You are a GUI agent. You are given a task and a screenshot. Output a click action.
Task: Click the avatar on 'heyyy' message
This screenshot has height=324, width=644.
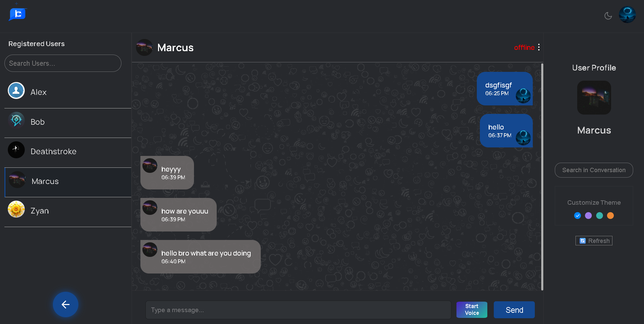pos(150,166)
